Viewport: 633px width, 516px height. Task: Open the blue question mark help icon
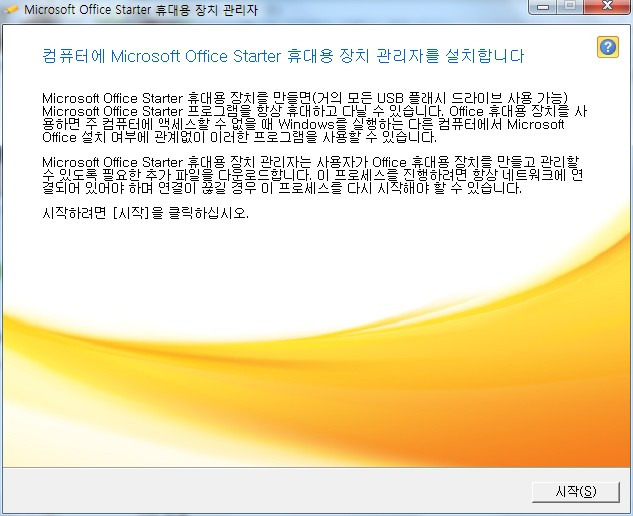coord(608,47)
